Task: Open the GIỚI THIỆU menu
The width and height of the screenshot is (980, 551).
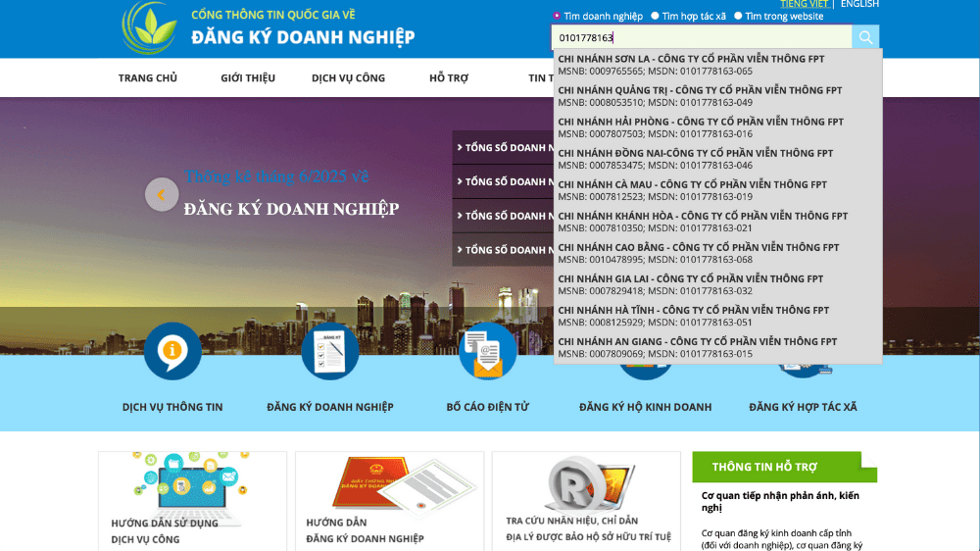Action: pos(248,77)
